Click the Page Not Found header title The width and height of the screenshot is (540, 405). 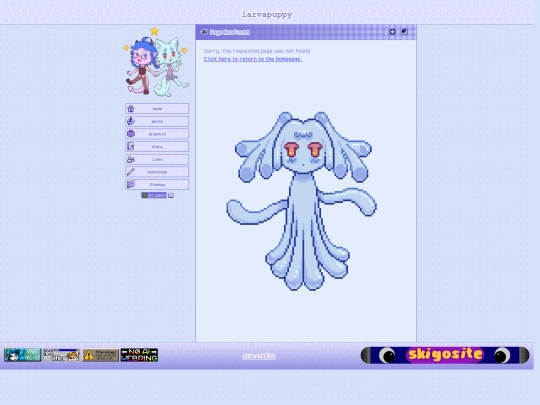[229, 32]
